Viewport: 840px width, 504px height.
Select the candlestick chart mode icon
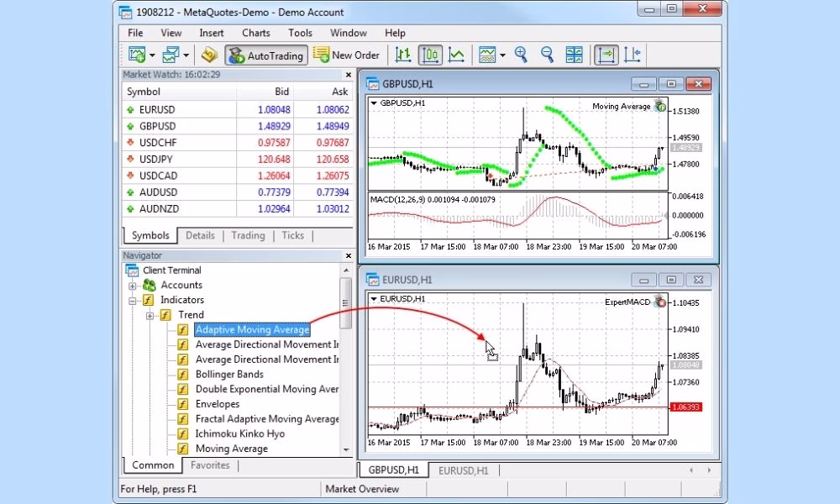[429, 55]
